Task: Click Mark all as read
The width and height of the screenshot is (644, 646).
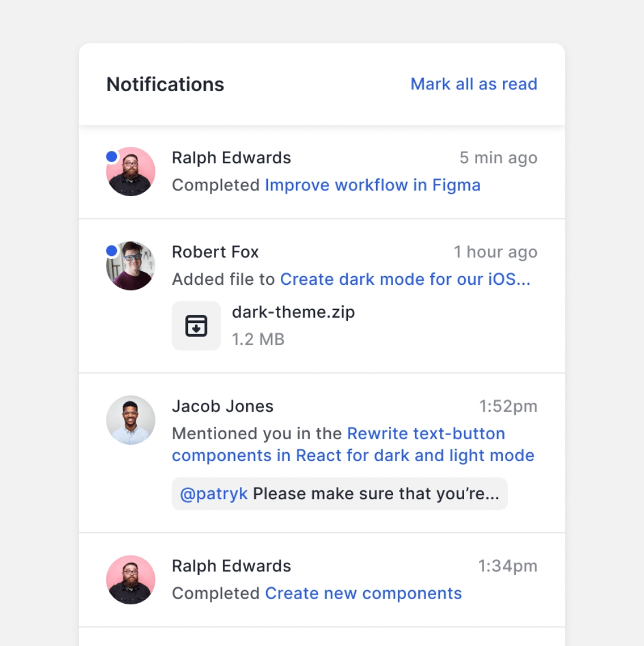Action: tap(474, 84)
